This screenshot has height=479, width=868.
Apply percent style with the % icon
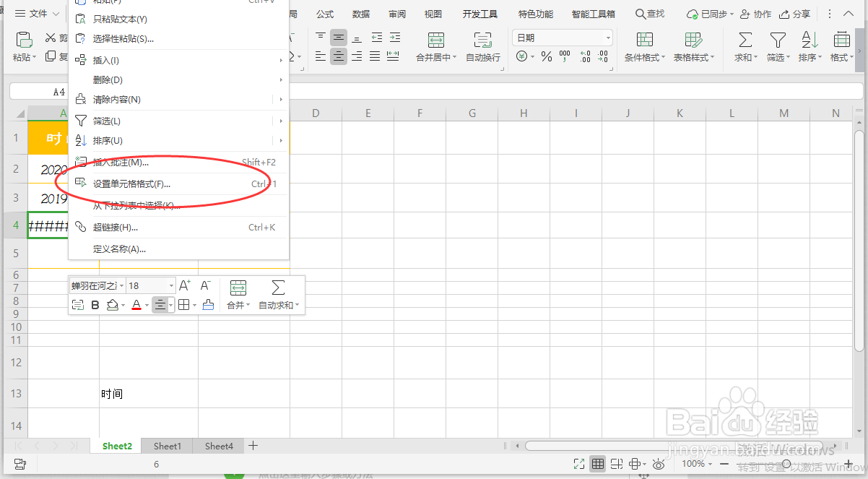[547, 56]
